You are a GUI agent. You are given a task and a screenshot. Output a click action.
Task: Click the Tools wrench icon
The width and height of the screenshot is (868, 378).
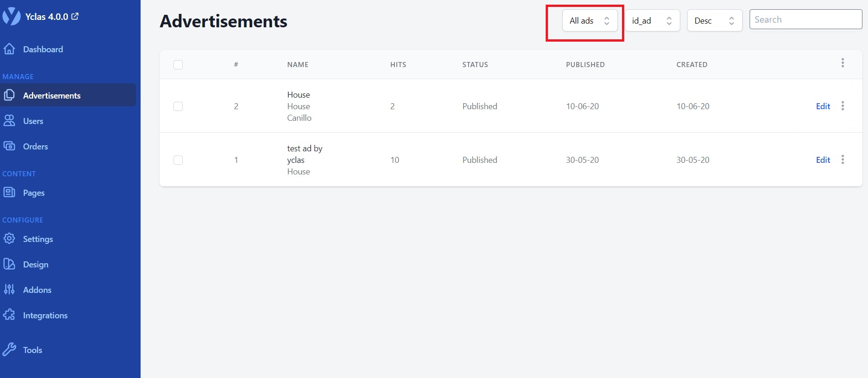(x=9, y=350)
